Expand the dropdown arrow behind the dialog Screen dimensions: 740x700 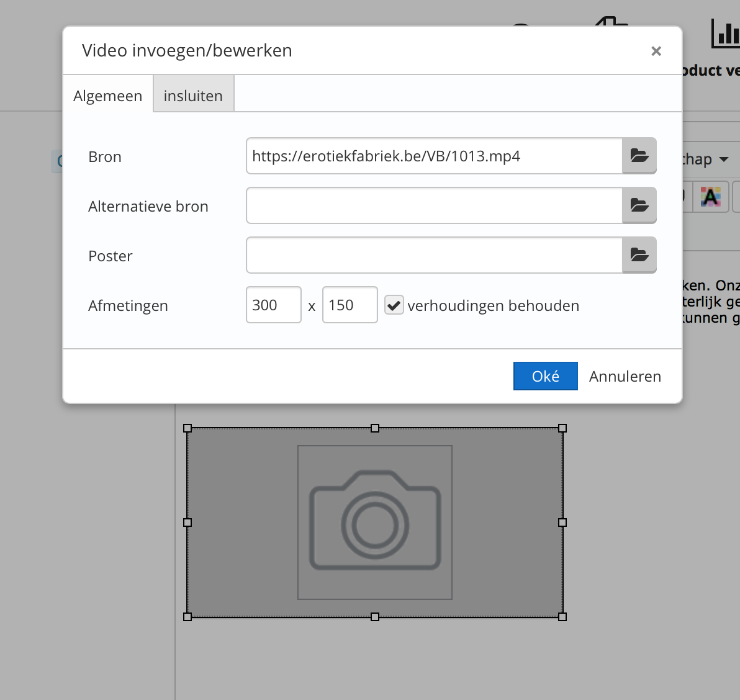click(724, 159)
